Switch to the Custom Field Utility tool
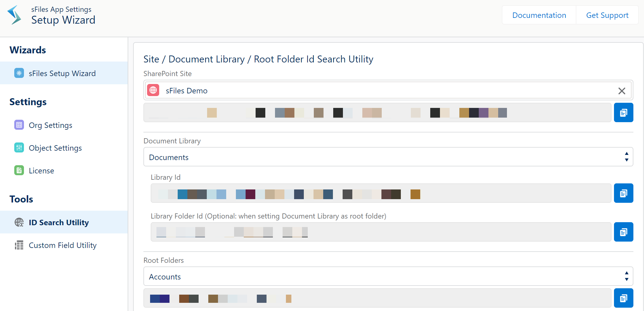Viewport: 644px width, 311px height. pos(62,245)
